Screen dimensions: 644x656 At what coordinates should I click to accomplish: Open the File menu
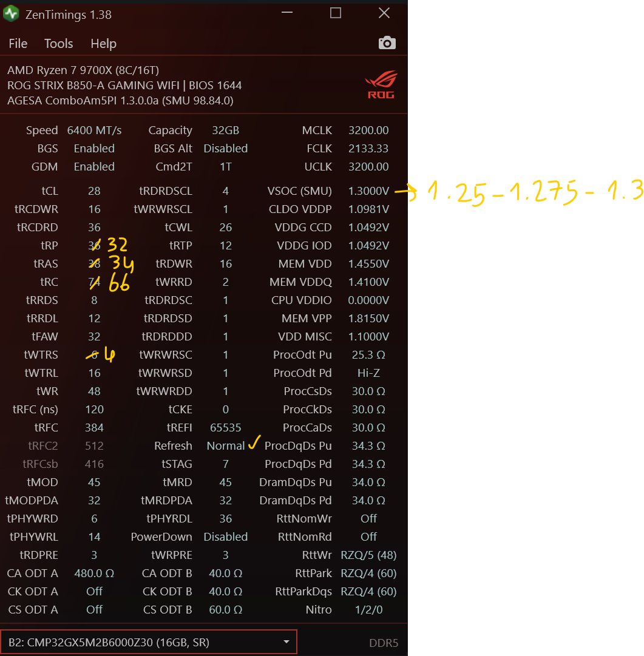[x=18, y=44]
